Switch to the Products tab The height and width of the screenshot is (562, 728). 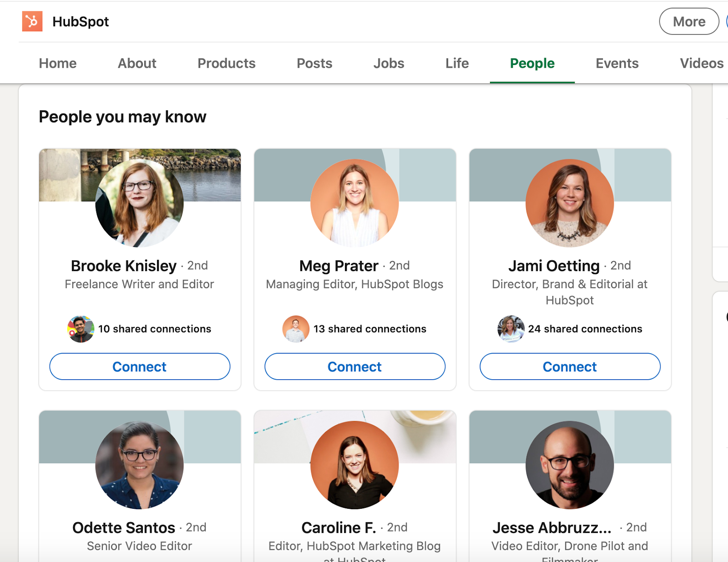pos(226,63)
